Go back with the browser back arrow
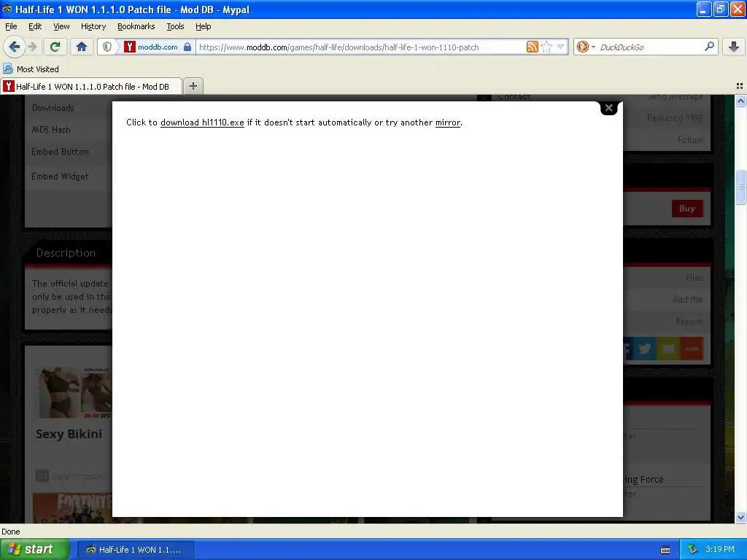This screenshot has height=560, width=747. [x=14, y=47]
